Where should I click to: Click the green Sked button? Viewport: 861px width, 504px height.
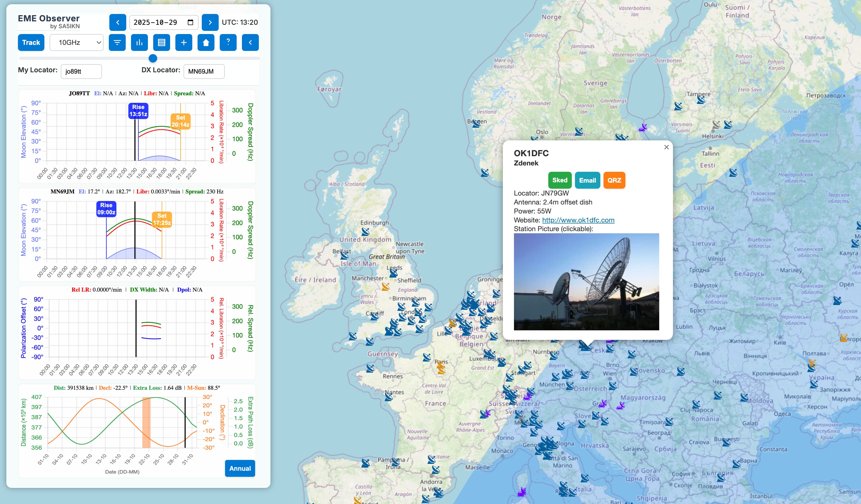click(x=559, y=180)
